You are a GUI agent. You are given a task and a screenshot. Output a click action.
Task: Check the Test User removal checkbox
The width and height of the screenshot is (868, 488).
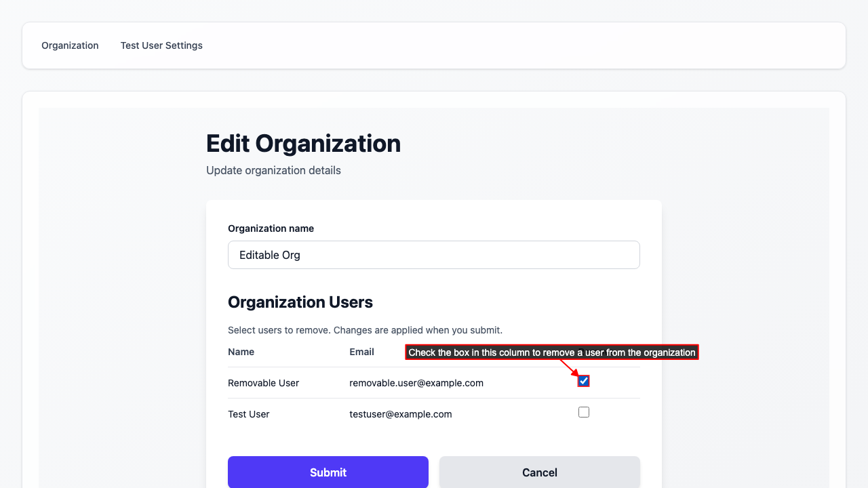pos(584,412)
